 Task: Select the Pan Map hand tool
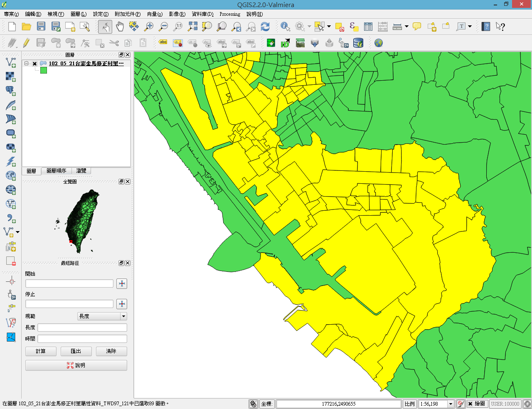[120, 27]
